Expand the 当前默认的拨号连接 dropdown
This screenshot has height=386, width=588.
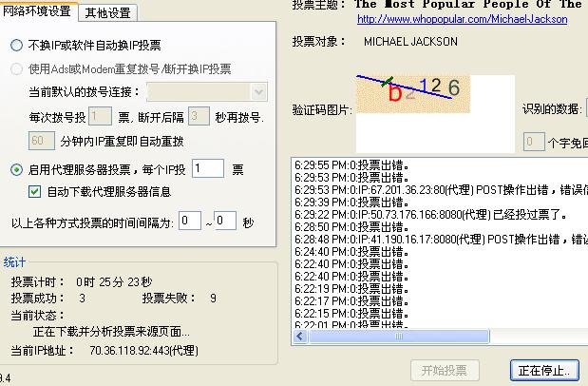[x=258, y=92]
